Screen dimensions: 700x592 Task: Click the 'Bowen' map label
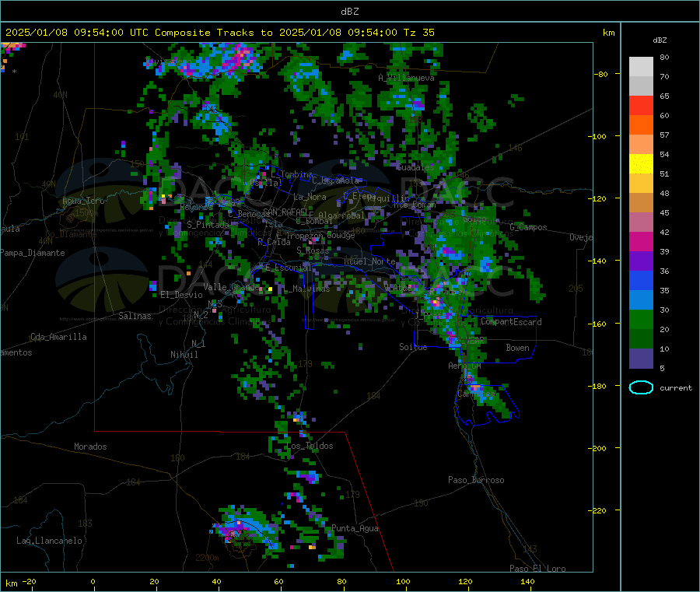(517, 348)
